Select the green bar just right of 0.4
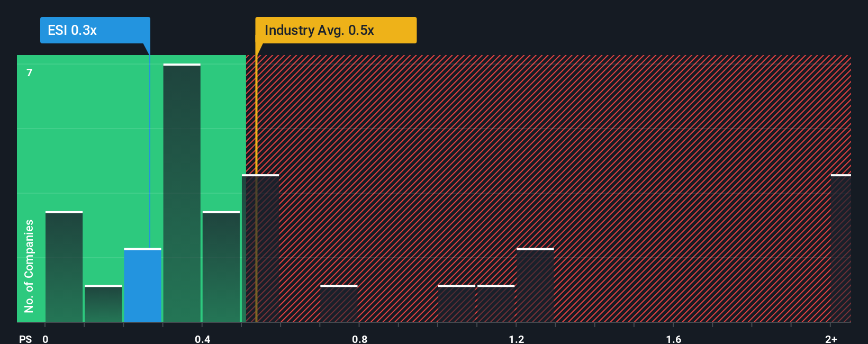The height and width of the screenshot is (344, 868). click(x=221, y=267)
